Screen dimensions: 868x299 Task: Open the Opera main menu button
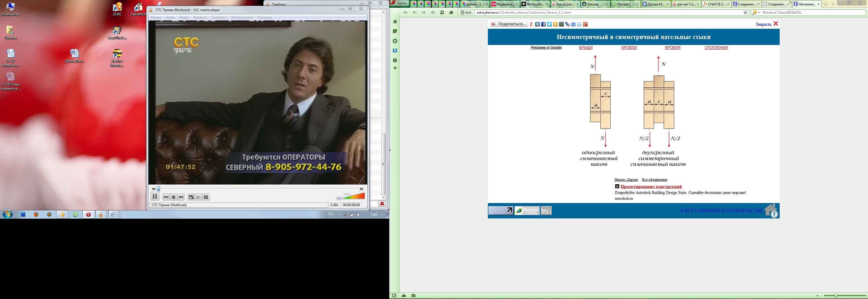(399, 3)
